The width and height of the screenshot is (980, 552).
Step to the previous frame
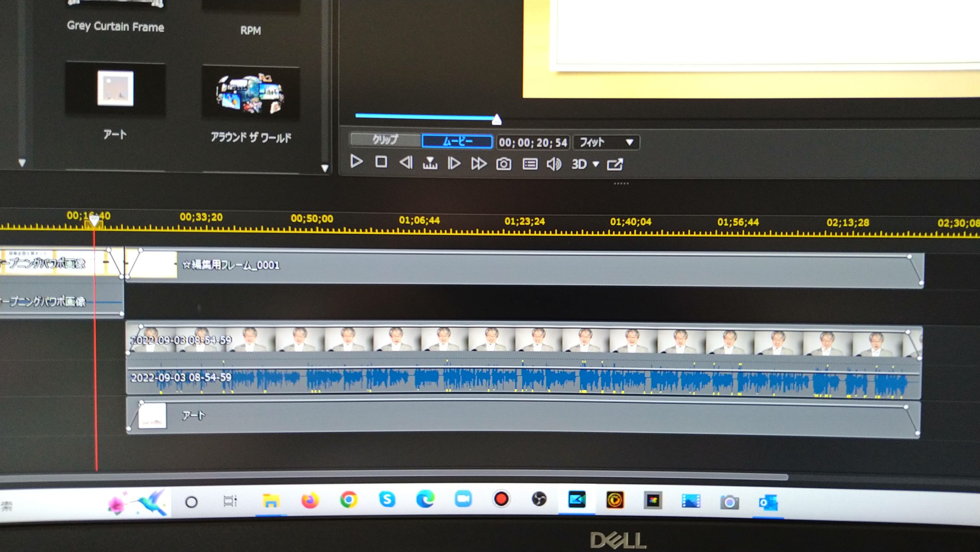click(x=406, y=163)
